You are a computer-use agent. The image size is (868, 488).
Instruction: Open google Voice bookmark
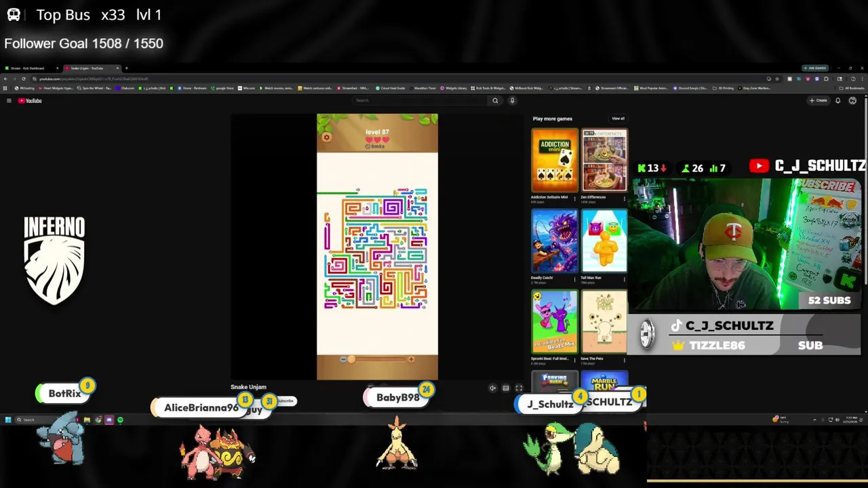(223, 88)
